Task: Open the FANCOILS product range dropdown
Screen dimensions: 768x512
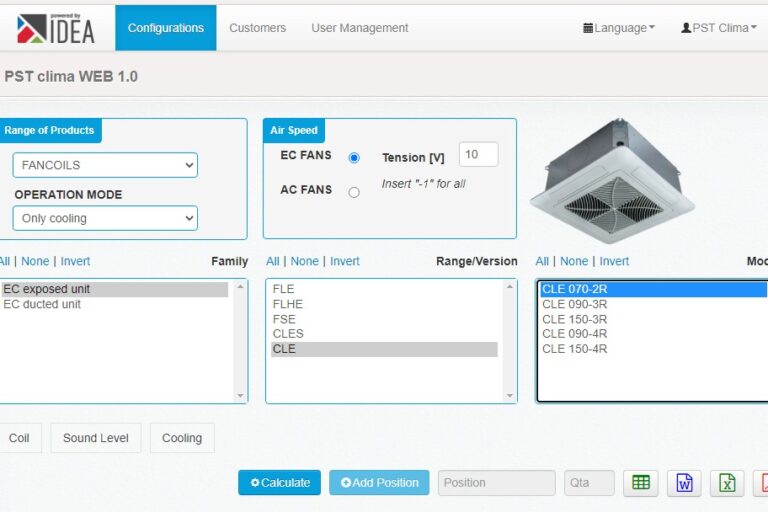Action: tap(105, 165)
